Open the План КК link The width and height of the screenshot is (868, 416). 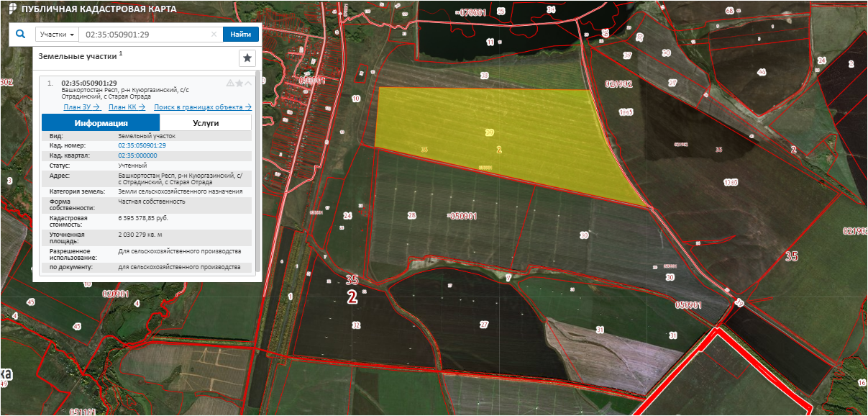[x=127, y=107]
